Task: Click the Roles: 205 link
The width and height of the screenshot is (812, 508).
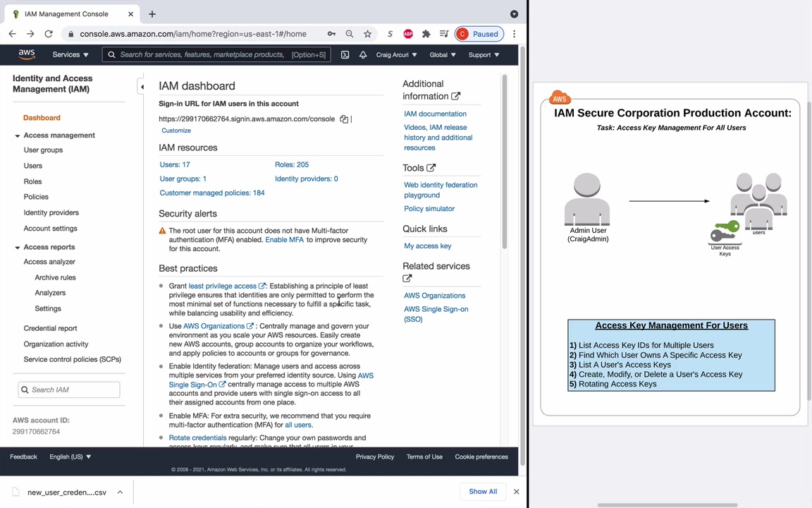Action: [292, 164]
